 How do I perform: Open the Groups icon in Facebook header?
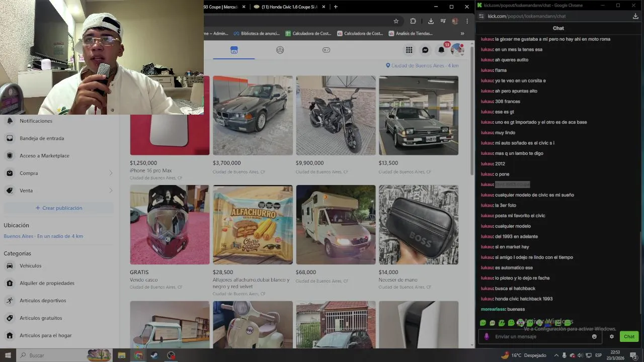(280, 50)
